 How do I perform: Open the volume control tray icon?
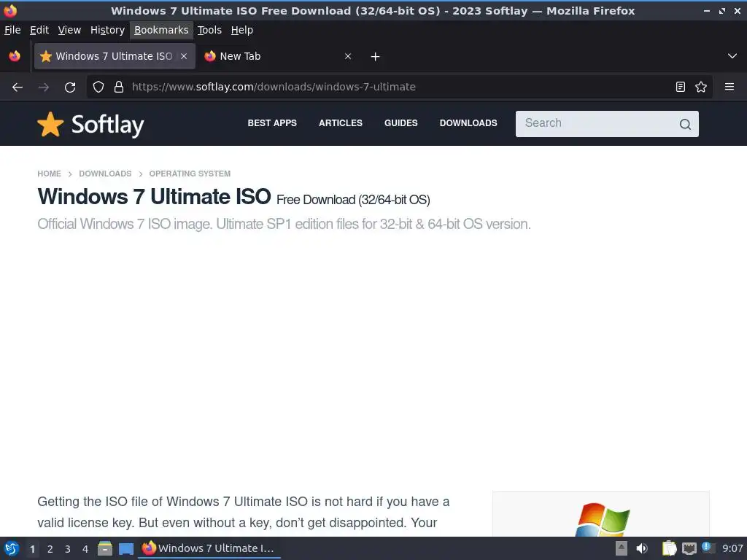pos(642,548)
